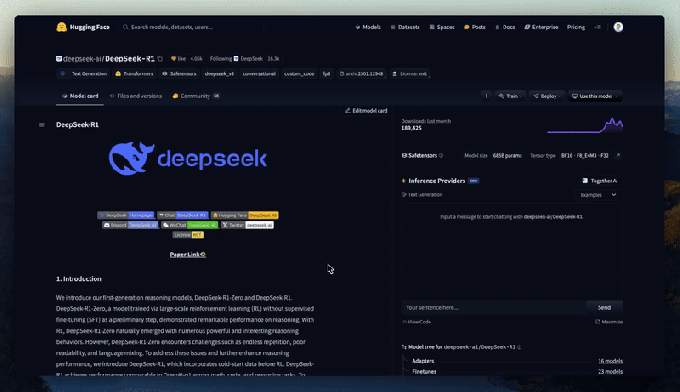Expand tensor type details arrow icon
This screenshot has height=392, width=680.
[618, 155]
